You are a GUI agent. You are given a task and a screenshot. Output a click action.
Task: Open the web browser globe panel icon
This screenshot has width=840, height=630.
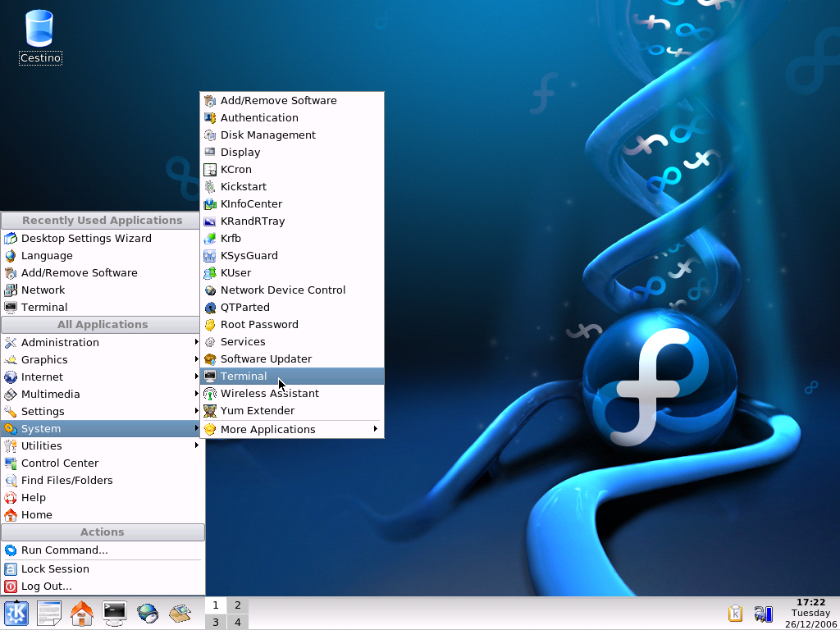click(148, 614)
